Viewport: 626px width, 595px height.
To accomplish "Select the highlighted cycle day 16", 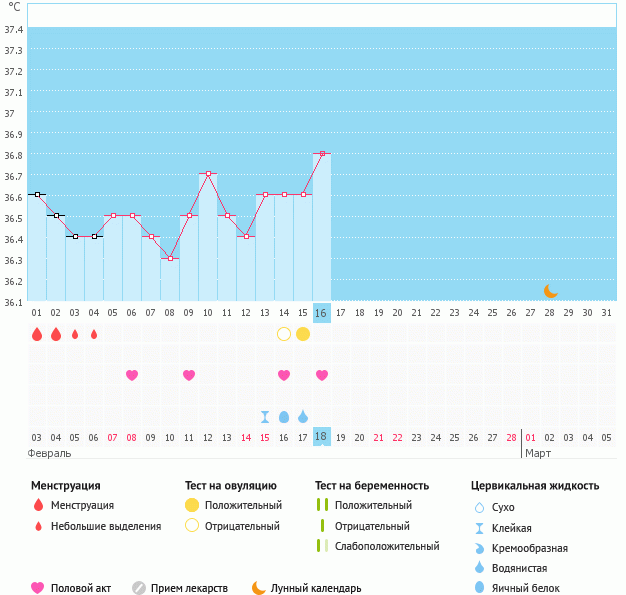I will pyautogui.click(x=321, y=313).
